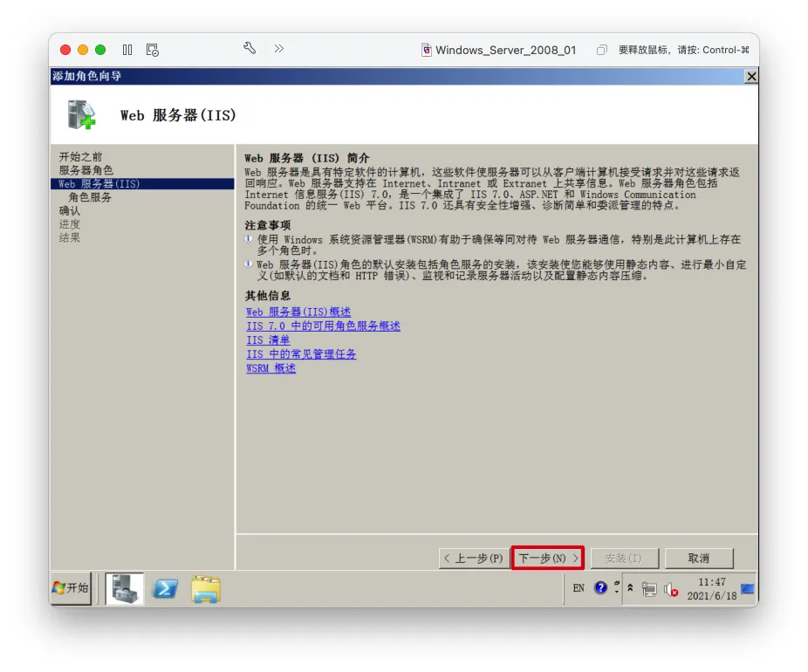This screenshot has width=808, height=672.
Task: Expand the VM toolbar overflow arrows
Action: (x=278, y=49)
